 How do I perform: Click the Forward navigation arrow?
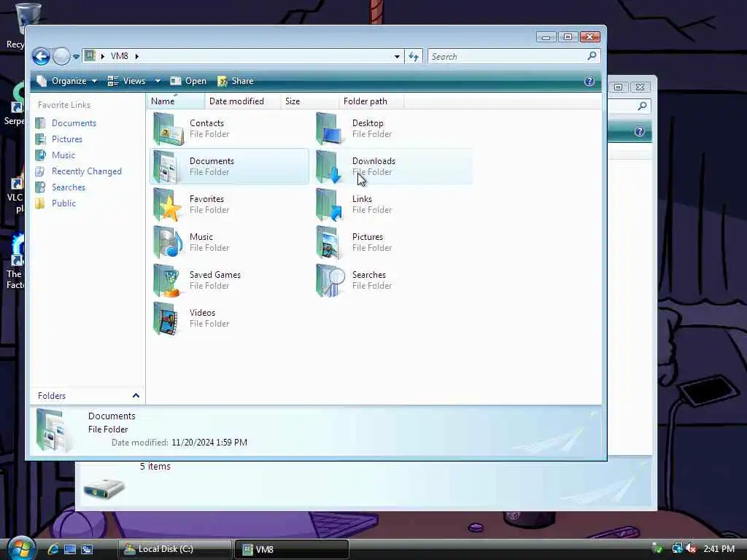point(61,57)
